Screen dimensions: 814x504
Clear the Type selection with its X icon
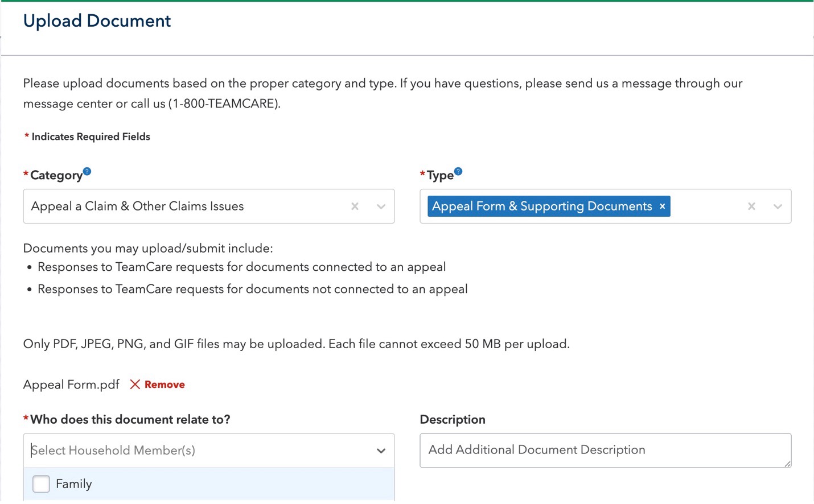click(751, 206)
